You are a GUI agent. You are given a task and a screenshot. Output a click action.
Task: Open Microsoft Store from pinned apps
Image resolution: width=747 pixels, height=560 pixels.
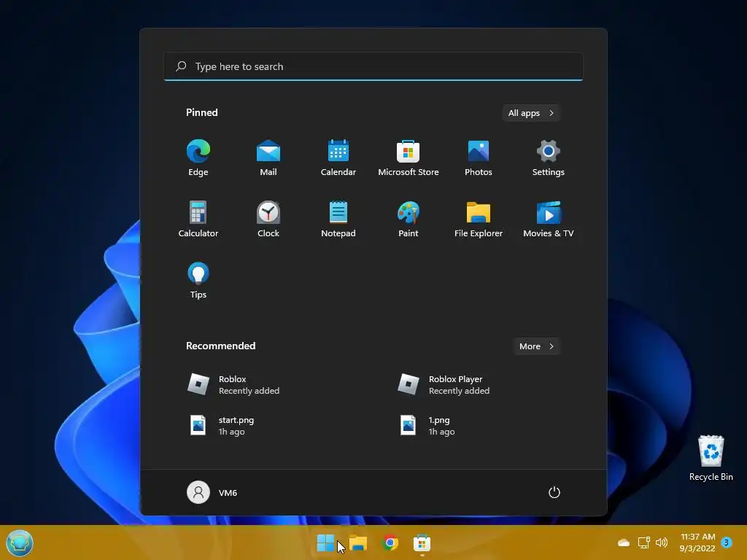pos(409,158)
